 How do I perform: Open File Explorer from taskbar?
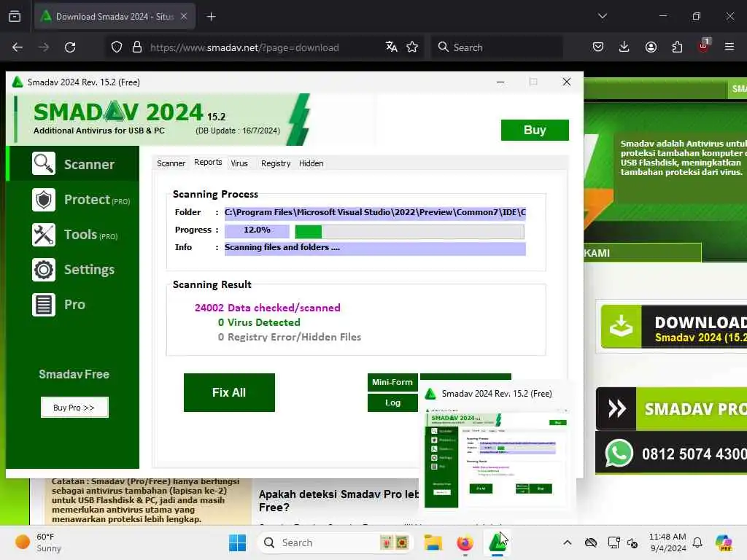click(x=433, y=542)
